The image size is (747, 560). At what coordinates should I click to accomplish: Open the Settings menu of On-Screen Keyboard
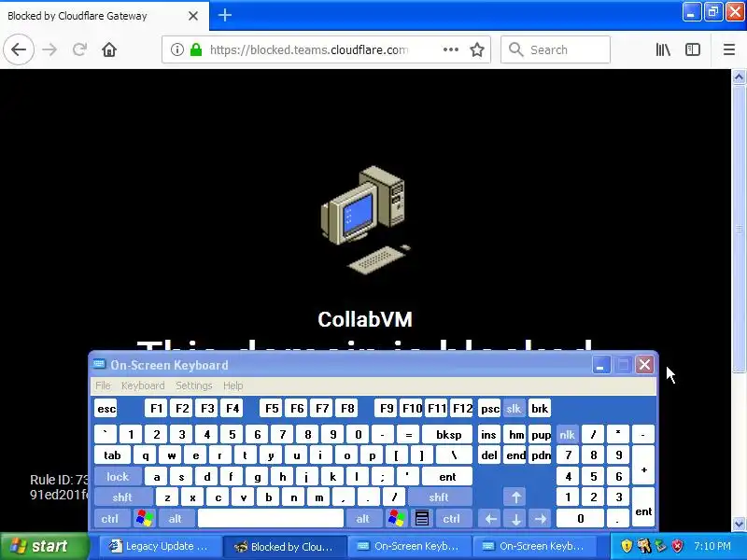[194, 385]
